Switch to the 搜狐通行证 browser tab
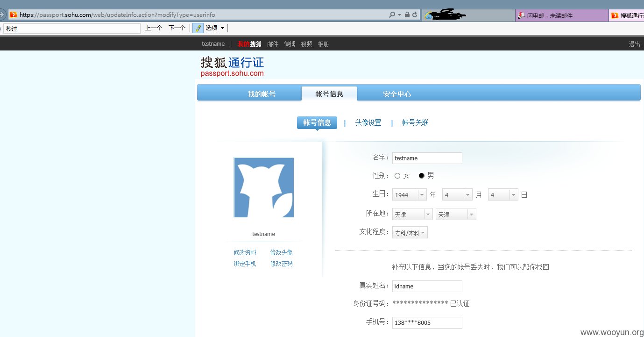 [626, 15]
